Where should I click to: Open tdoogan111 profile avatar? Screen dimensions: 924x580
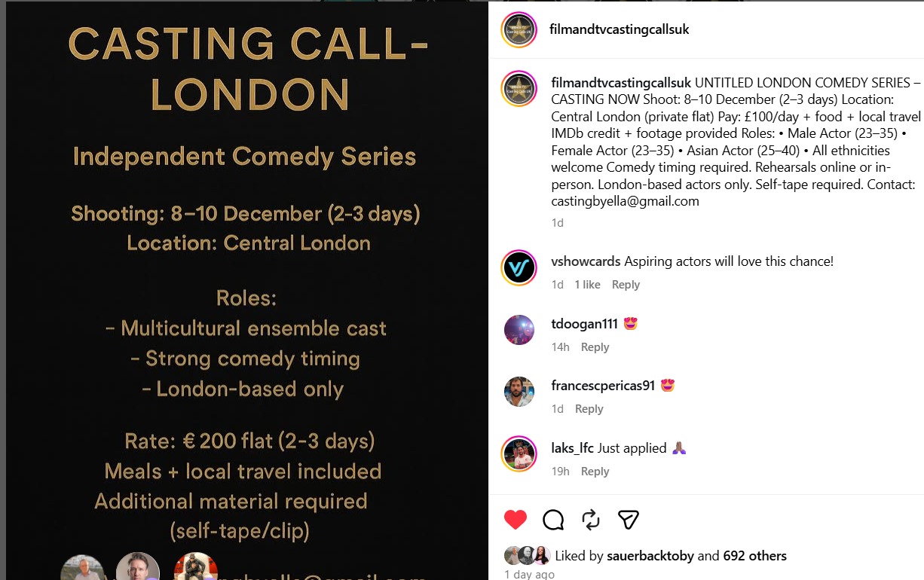[519, 330]
